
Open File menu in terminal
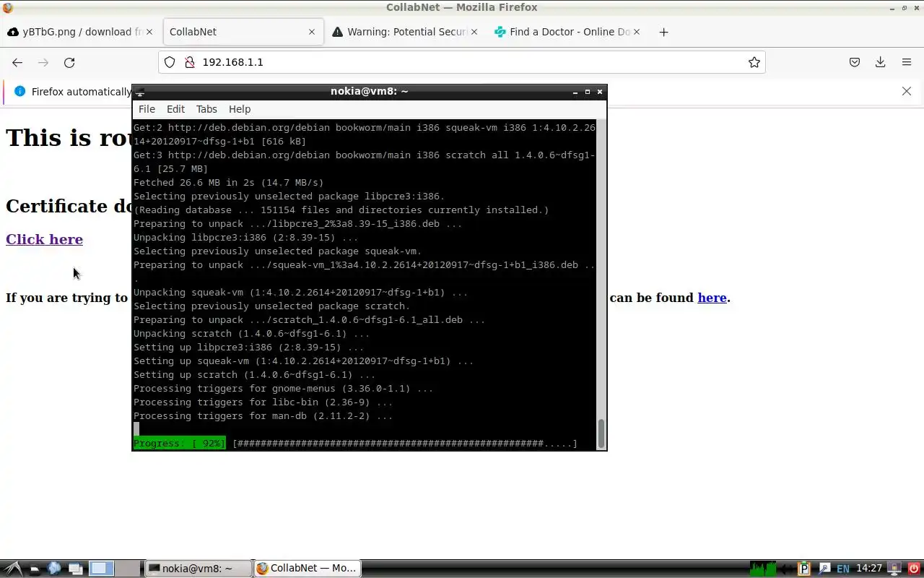pos(147,109)
